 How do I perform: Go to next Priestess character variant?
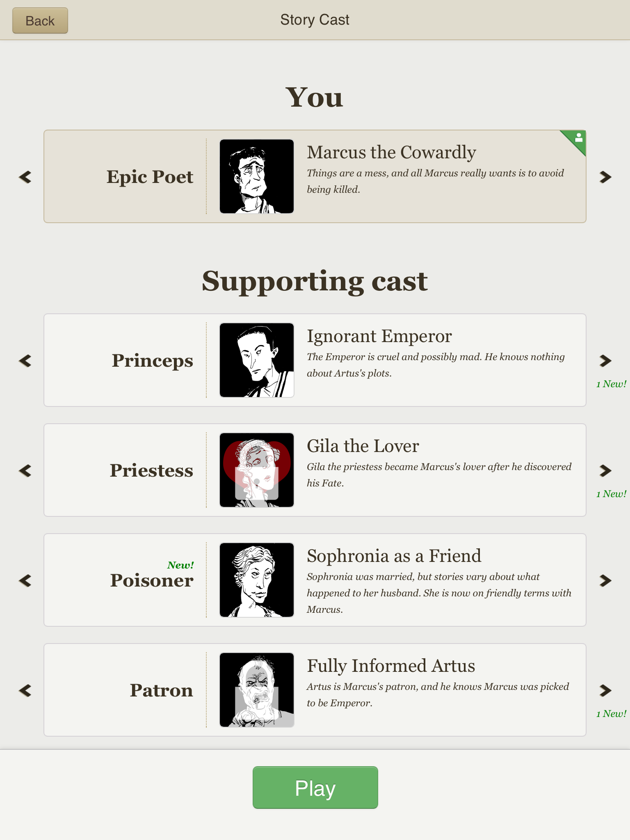[x=605, y=470]
